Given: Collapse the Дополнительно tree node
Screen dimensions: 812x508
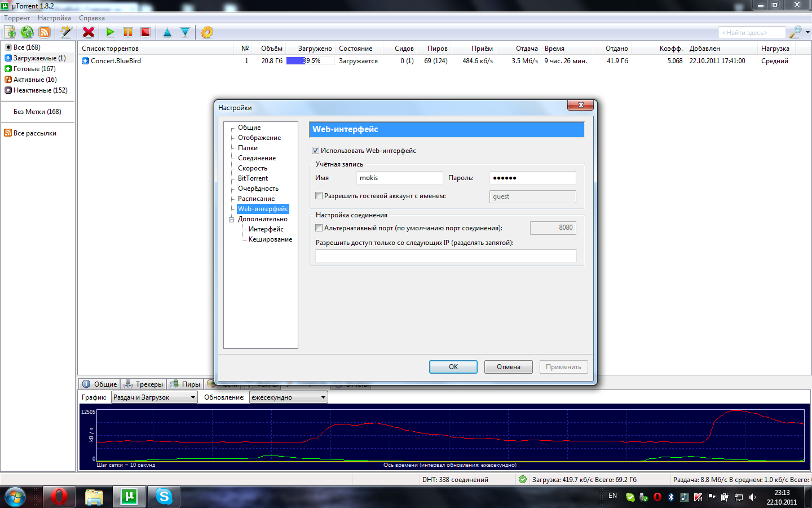Looking at the screenshot, I should [232, 220].
